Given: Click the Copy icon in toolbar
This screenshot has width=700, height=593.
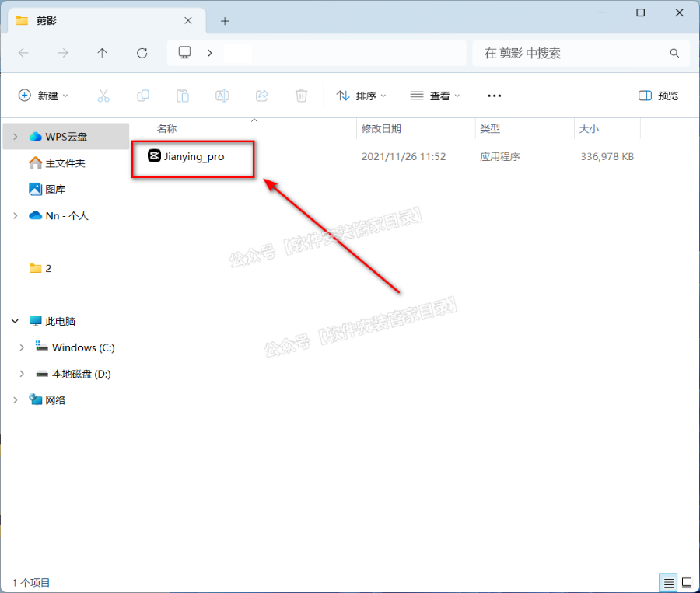Looking at the screenshot, I should pos(143,96).
